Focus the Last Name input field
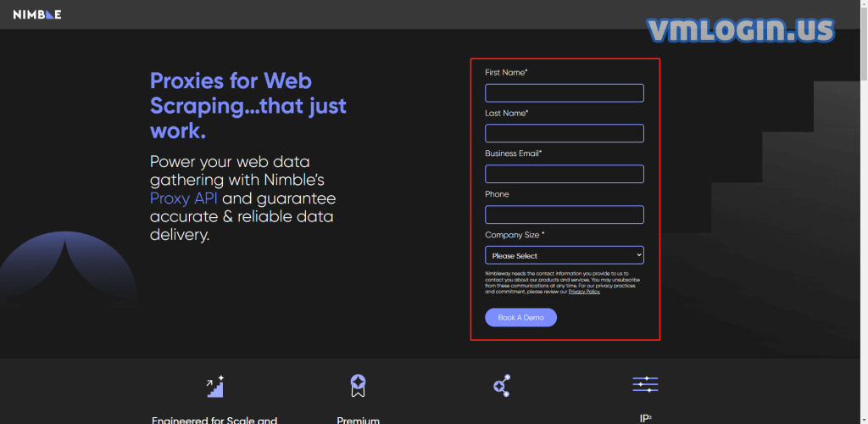This screenshot has height=424, width=868. [564, 133]
